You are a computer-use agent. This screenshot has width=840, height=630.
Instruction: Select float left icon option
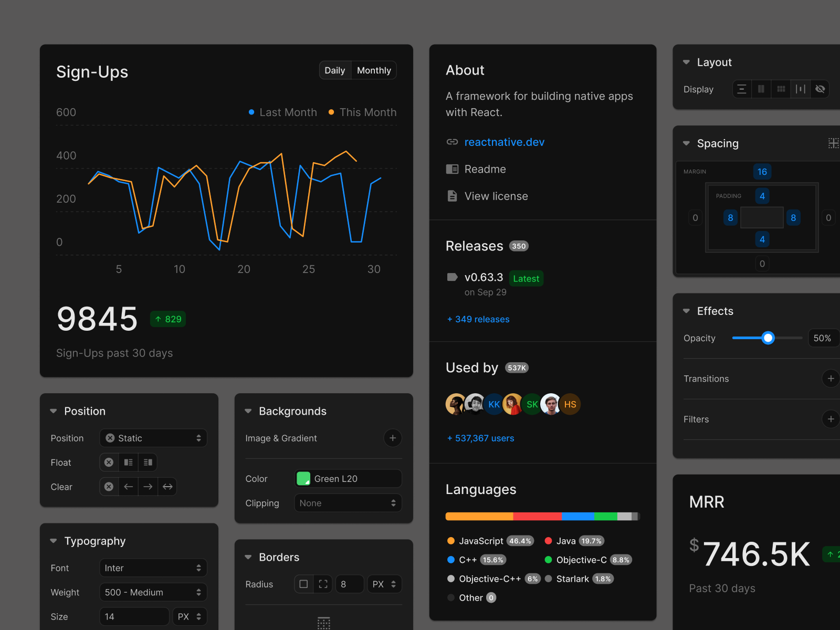tap(128, 463)
